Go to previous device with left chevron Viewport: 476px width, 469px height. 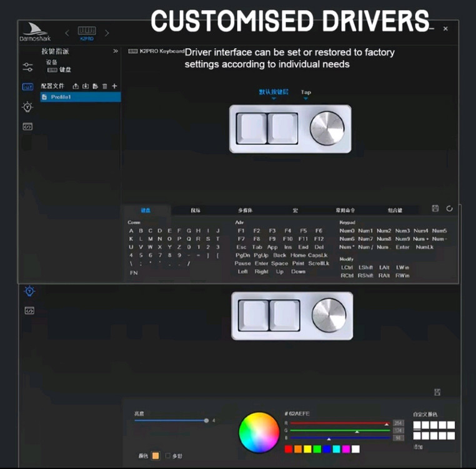click(x=67, y=33)
